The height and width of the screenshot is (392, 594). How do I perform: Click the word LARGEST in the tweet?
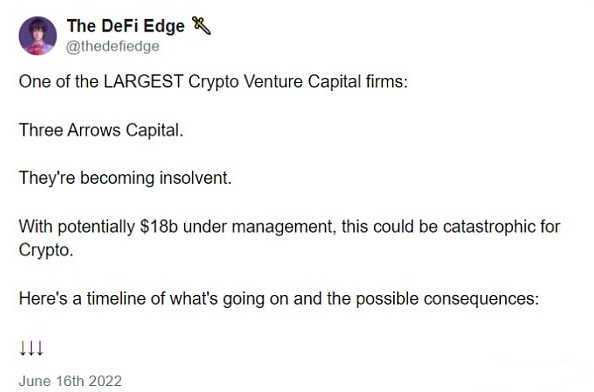click(144, 81)
